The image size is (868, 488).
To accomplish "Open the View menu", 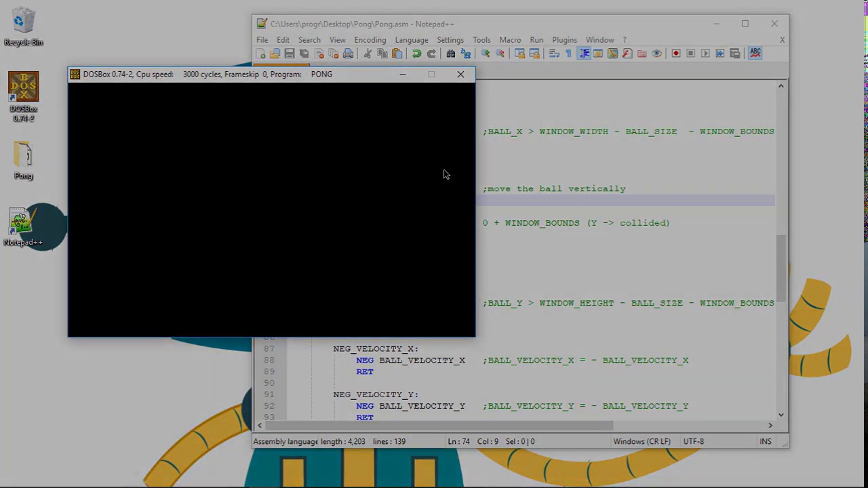I will [x=337, y=40].
